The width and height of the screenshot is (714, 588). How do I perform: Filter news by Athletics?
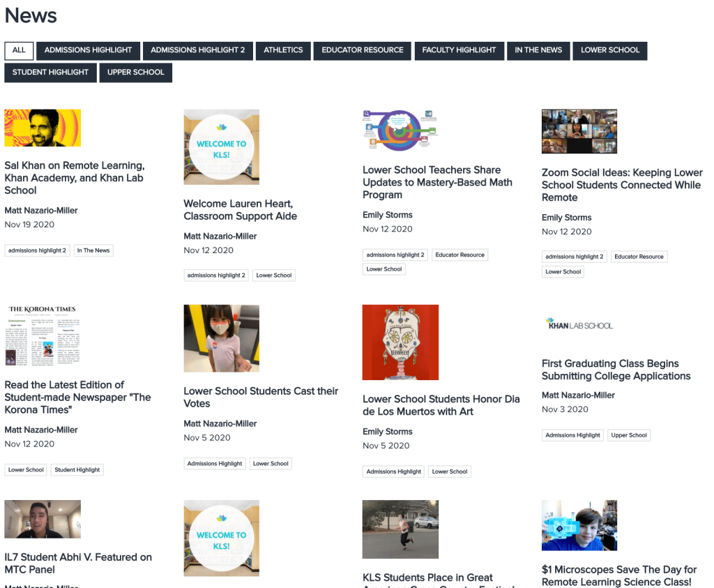point(283,50)
